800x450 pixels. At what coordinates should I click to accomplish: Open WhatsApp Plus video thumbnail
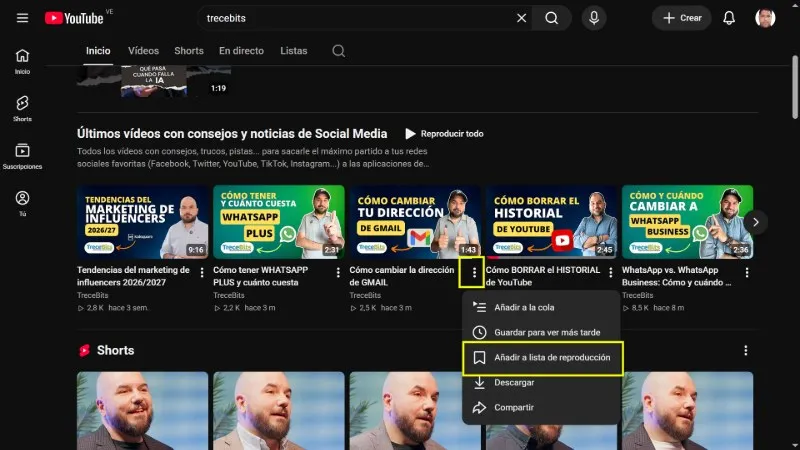pyautogui.click(x=279, y=222)
